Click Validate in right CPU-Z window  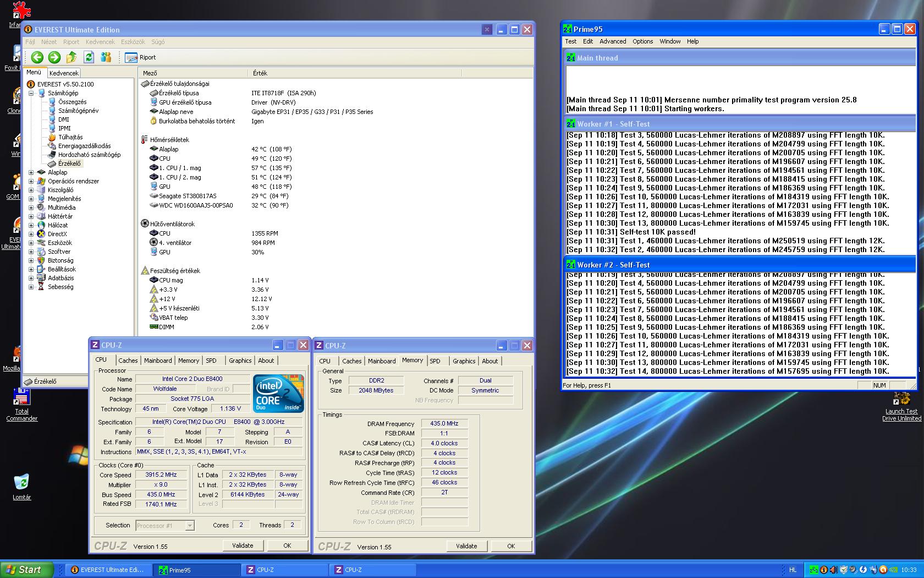(x=466, y=546)
